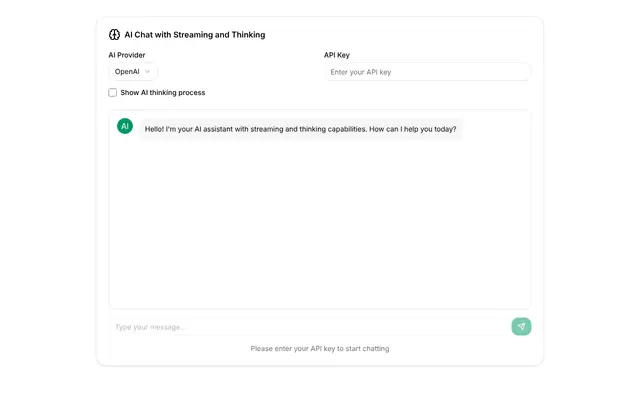Click the word 'Hello!' in the assistant message

tap(154, 129)
